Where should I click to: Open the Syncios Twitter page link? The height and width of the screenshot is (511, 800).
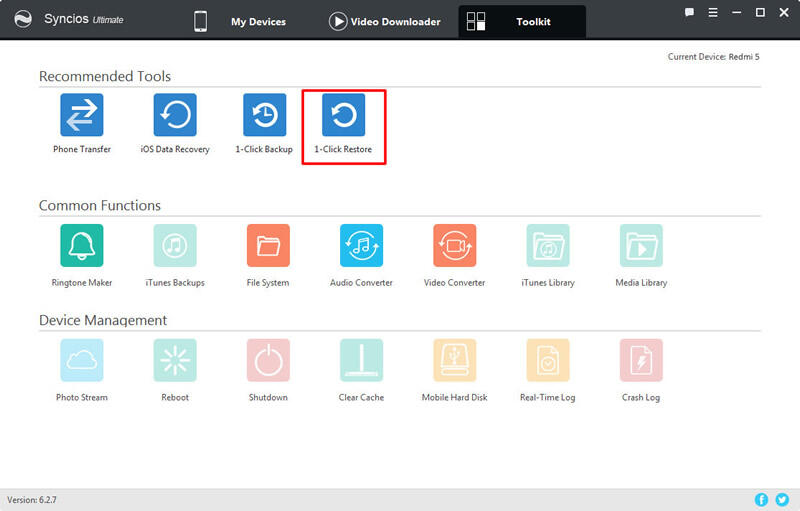tap(782, 499)
